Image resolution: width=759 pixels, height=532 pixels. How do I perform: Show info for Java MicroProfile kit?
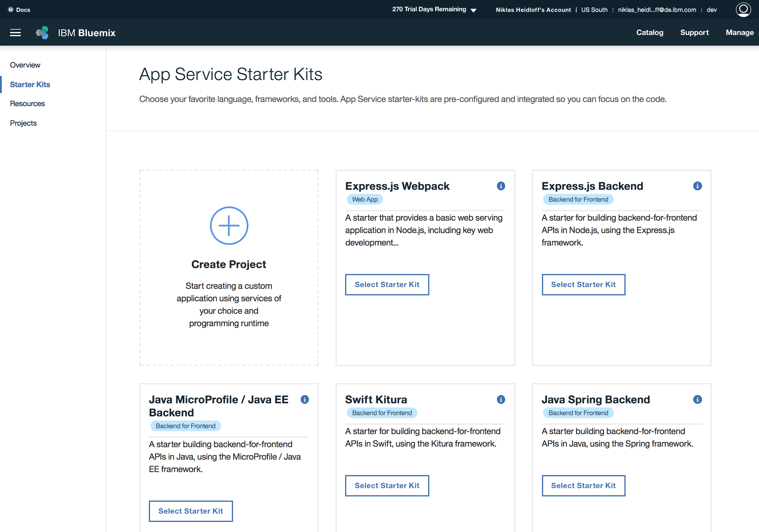click(x=304, y=399)
